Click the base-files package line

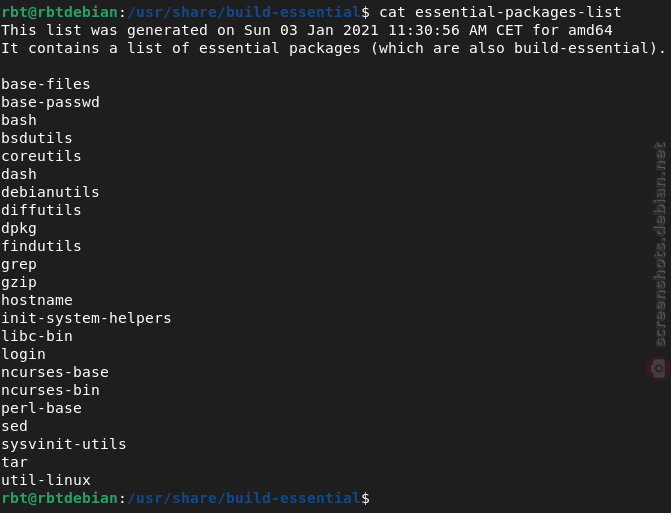click(46, 84)
